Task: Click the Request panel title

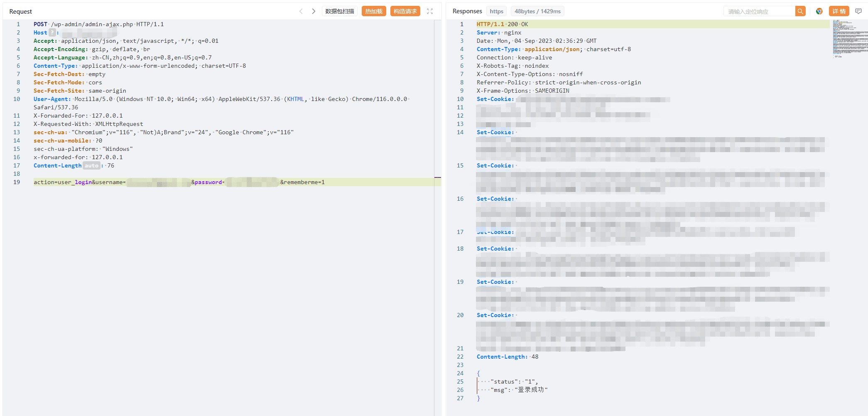Action: click(20, 12)
